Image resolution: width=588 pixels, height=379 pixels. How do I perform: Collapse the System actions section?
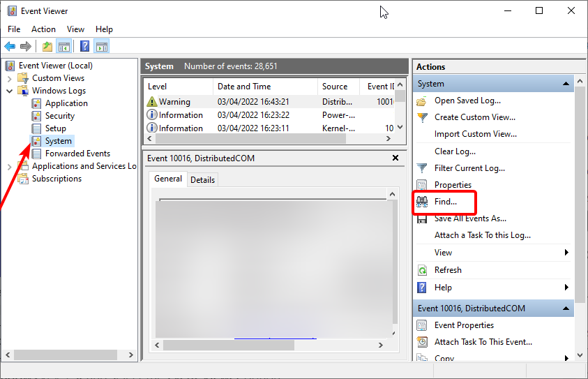[566, 84]
